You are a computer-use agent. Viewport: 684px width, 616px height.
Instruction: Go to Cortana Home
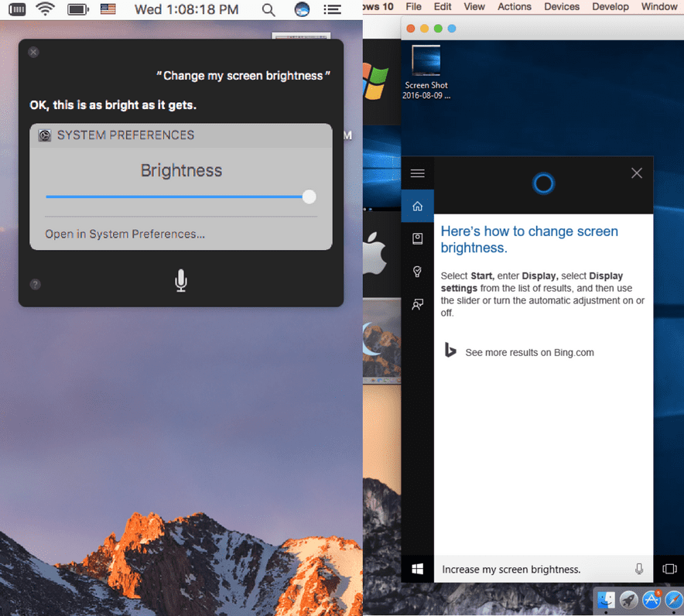(x=418, y=206)
